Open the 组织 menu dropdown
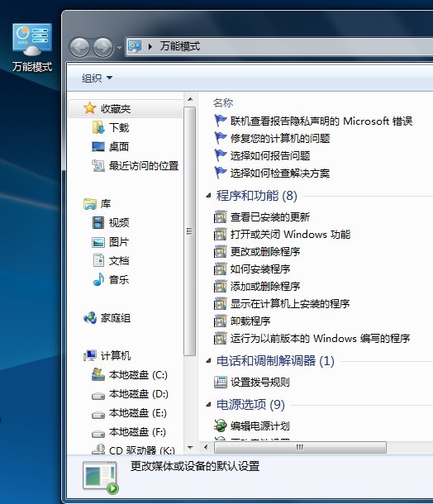This screenshot has height=504, width=433. [x=97, y=78]
